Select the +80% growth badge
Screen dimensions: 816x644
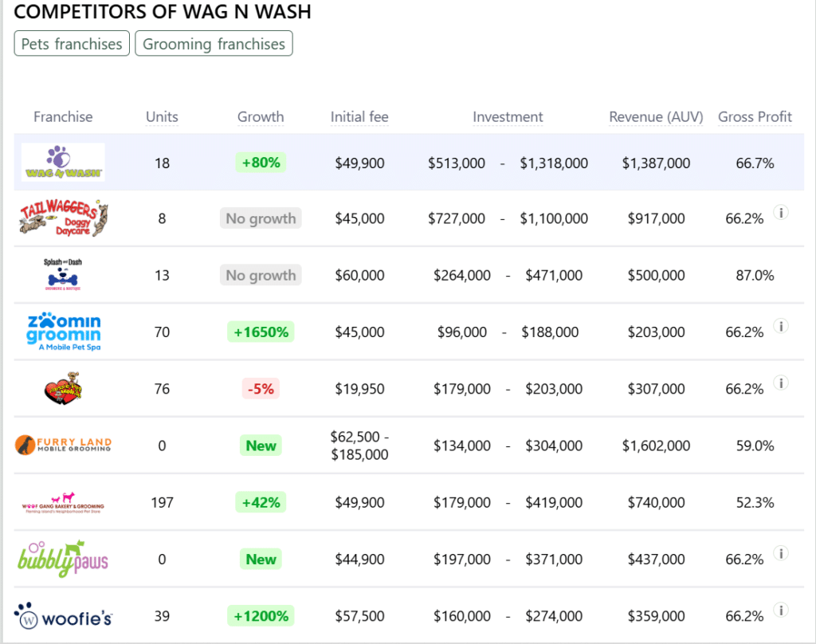tap(261, 163)
